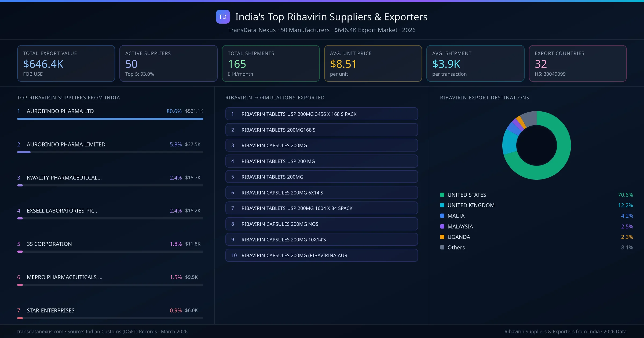This screenshot has width=644, height=338.
Task: Click the purple Malaysia legend dot
Action: (x=442, y=226)
